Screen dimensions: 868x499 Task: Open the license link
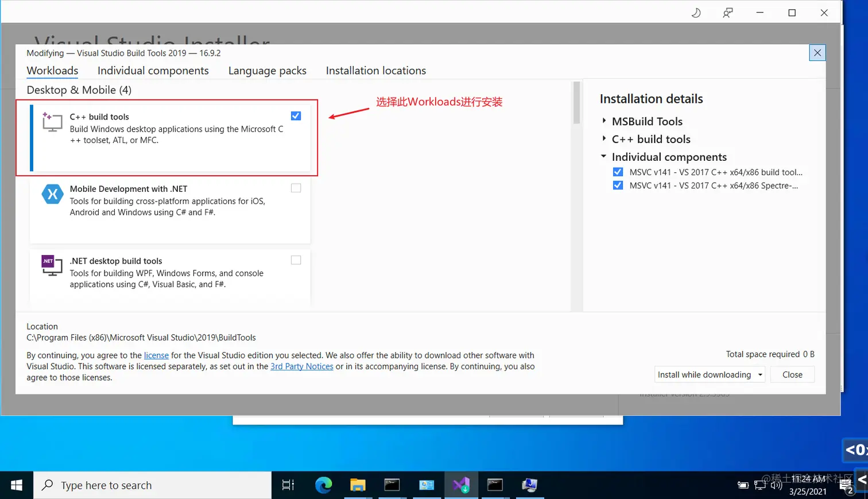coord(156,355)
